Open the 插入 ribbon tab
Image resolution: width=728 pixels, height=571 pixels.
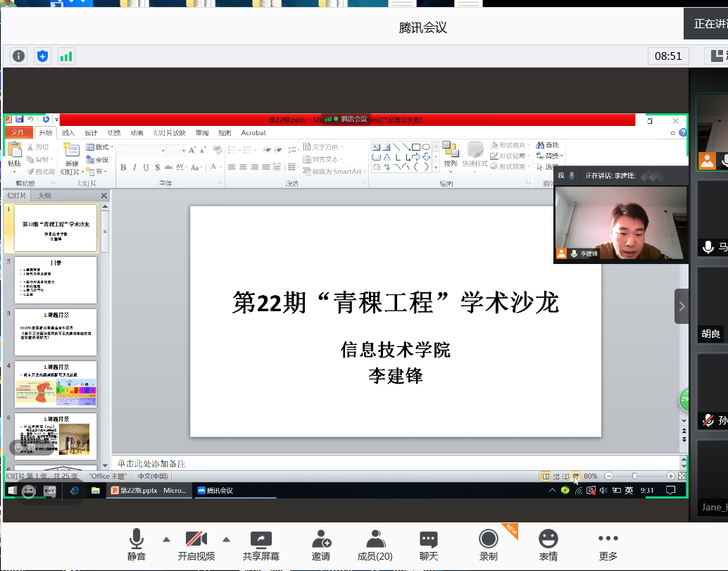point(68,132)
